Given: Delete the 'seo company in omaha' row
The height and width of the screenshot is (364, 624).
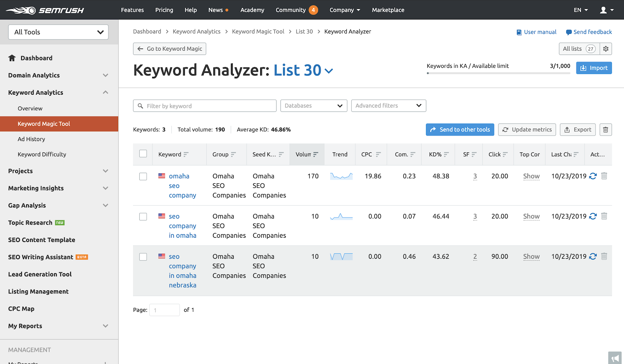Looking at the screenshot, I should [x=604, y=216].
